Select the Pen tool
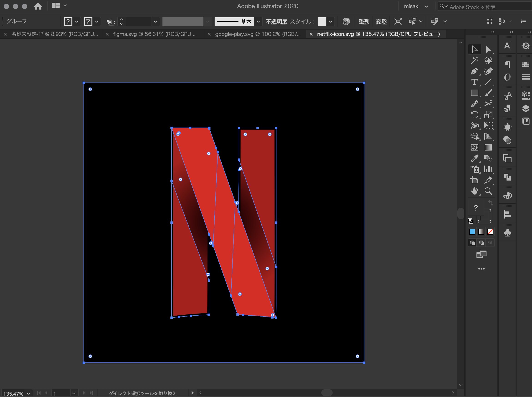The image size is (532, 397). [474, 71]
